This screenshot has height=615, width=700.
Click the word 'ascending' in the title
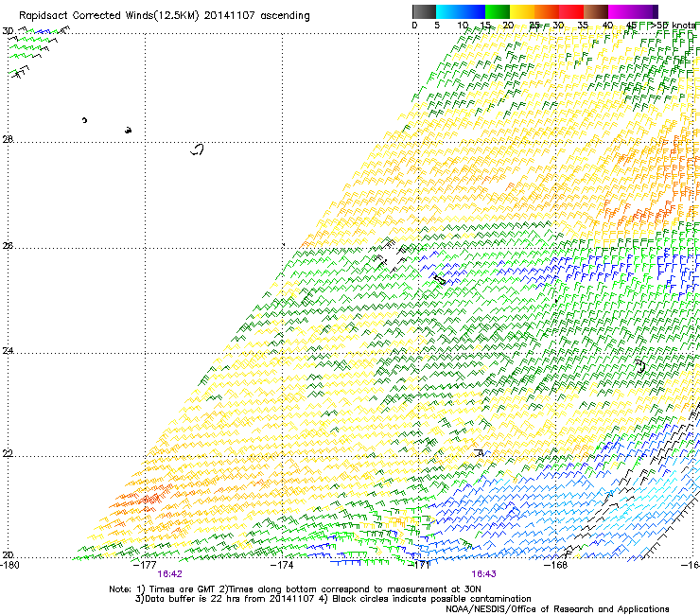285,16
